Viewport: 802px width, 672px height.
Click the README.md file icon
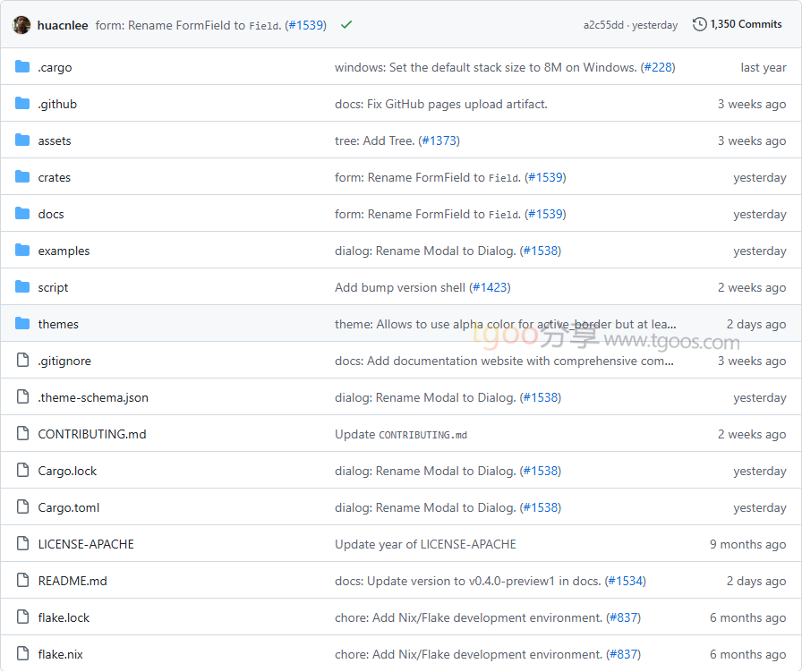coord(22,581)
